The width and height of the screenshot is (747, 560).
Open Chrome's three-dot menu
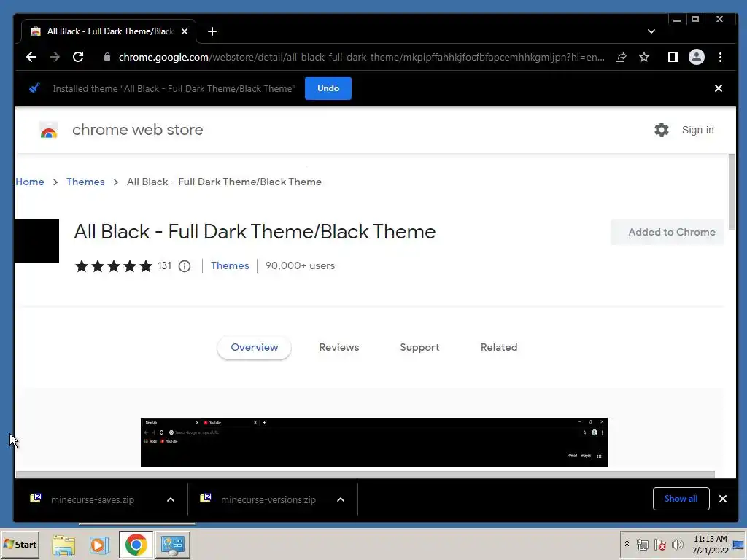tap(720, 57)
